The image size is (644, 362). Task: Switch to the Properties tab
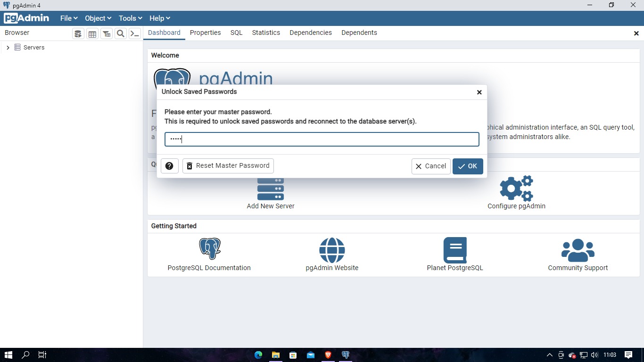click(x=206, y=33)
